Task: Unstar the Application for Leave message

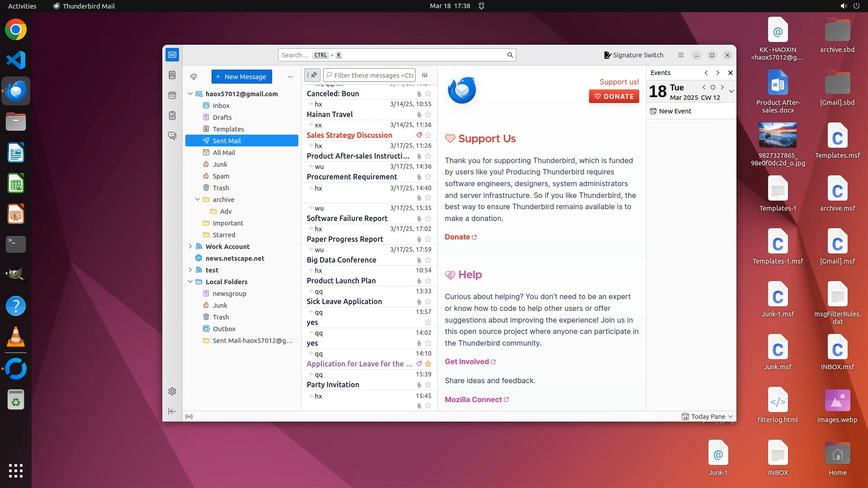Action: coord(428,364)
